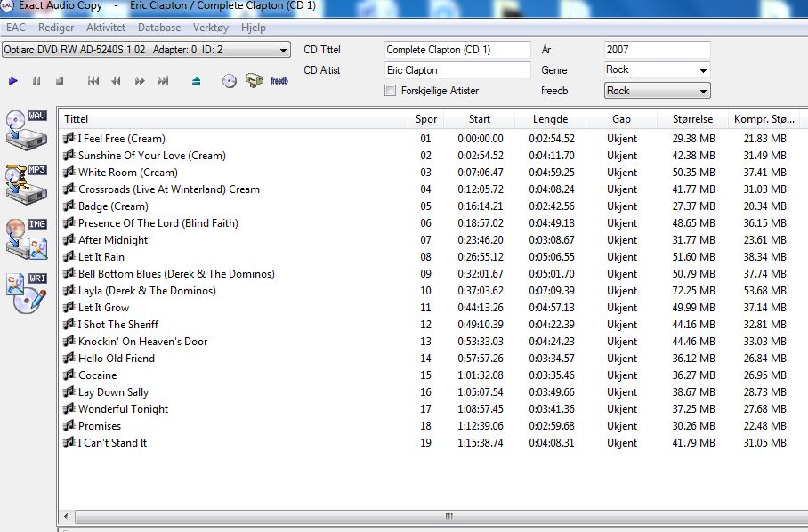Extract tracks as WAV files
The width and height of the screenshot is (808, 532).
coord(27,130)
